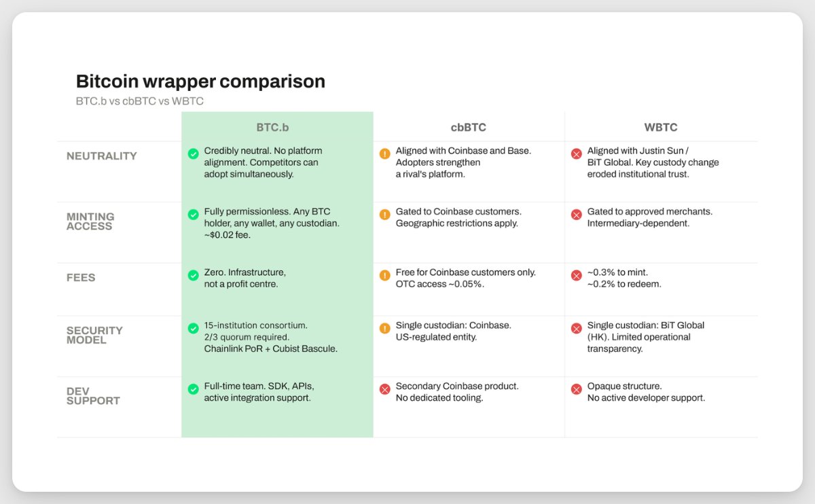The image size is (815, 504).
Task: Click orange warning icon beside Gated to Coinbase customers
Action: [385, 215]
